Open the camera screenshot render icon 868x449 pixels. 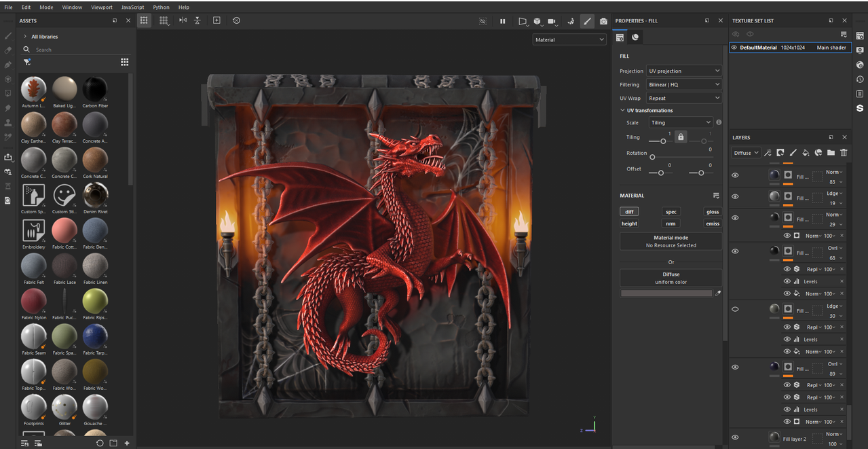(603, 21)
